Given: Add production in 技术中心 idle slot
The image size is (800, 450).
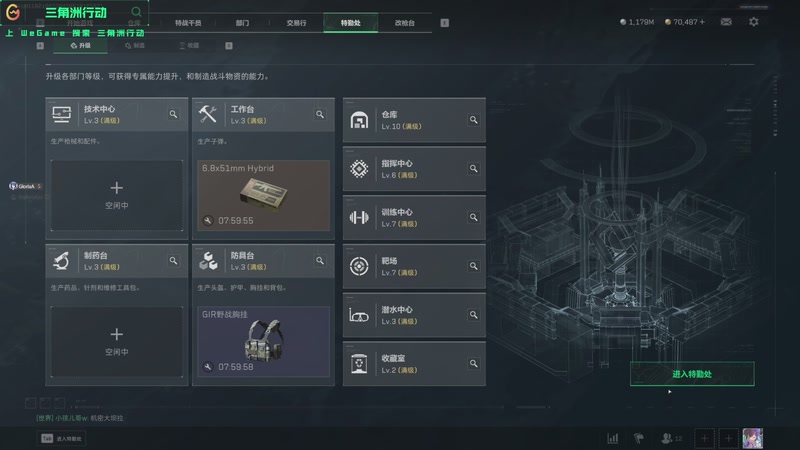Looking at the screenshot, I should pyautogui.click(x=116, y=195).
